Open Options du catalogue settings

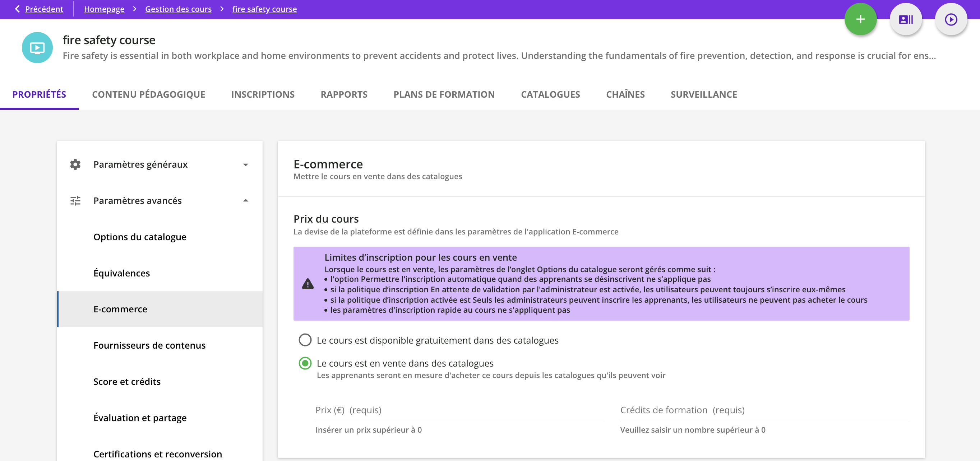click(x=140, y=237)
